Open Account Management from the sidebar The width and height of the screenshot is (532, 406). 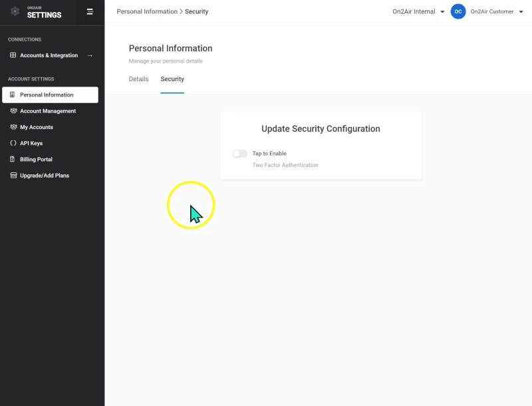(47, 111)
